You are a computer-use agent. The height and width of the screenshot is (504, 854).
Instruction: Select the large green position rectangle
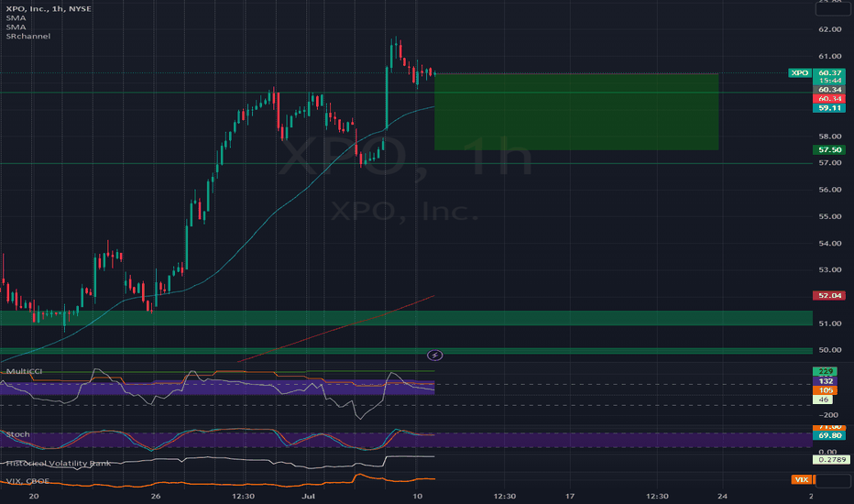pyautogui.click(x=576, y=112)
